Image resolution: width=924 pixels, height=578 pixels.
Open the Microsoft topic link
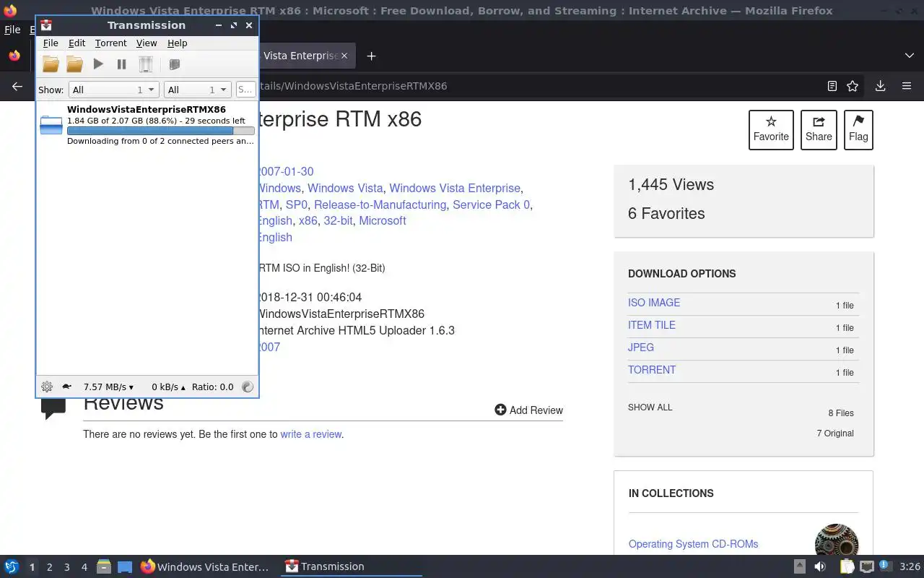pyautogui.click(x=383, y=221)
